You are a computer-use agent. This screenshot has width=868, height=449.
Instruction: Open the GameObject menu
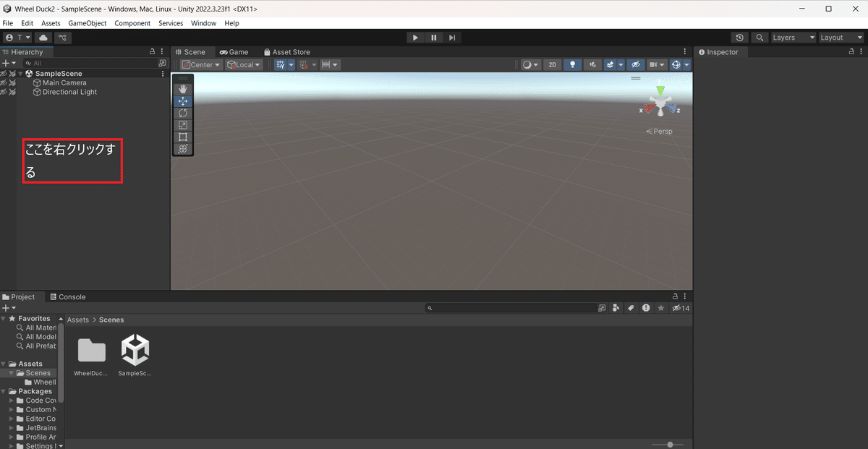(88, 23)
